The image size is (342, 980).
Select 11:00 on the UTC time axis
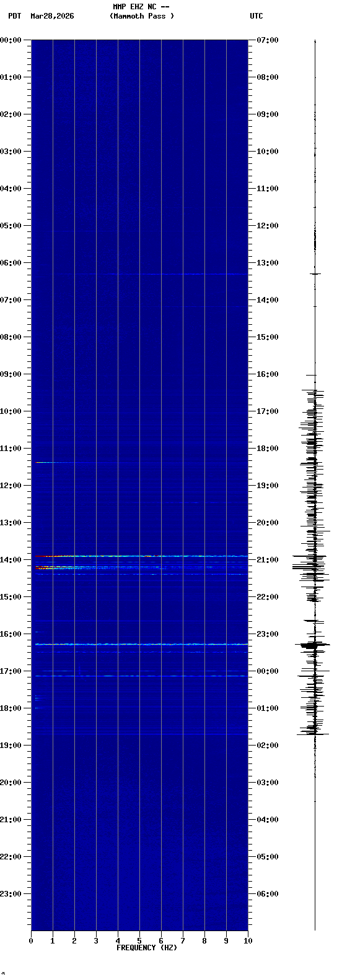pos(268,189)
